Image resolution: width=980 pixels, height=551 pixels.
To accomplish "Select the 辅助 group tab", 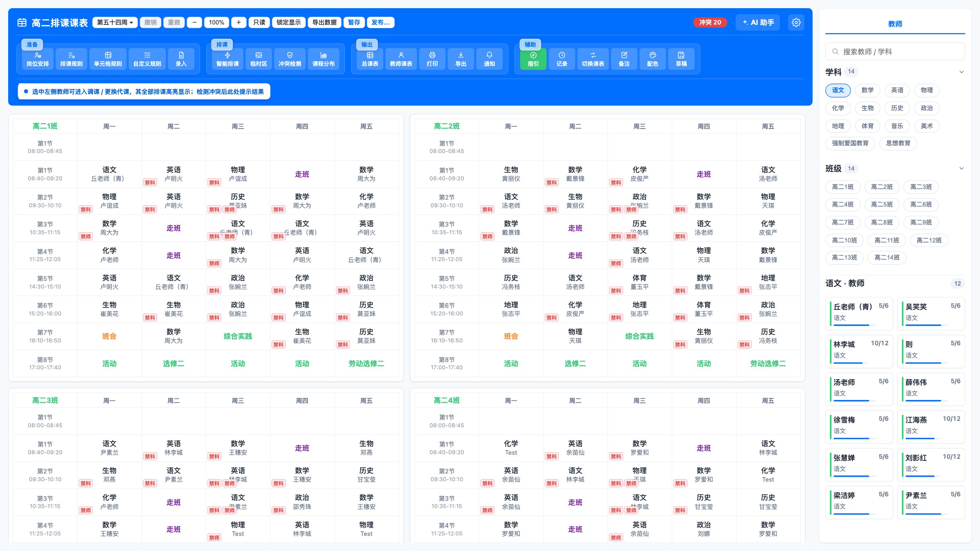I will (530, 44).
